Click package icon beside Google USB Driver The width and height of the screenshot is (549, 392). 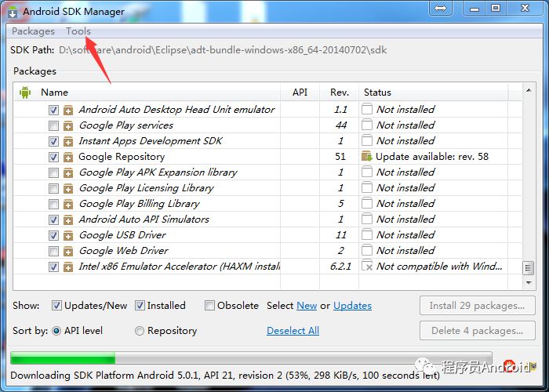pos(68,236)
